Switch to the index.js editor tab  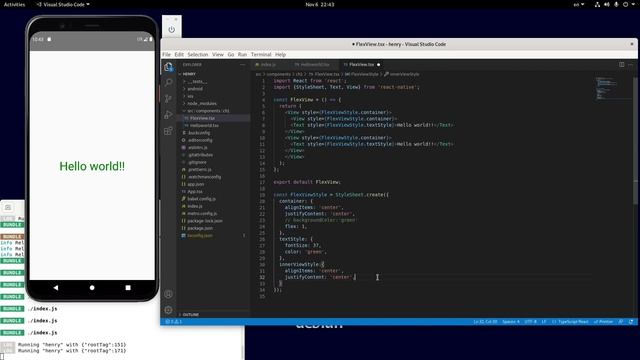click(x=268, y=64)
